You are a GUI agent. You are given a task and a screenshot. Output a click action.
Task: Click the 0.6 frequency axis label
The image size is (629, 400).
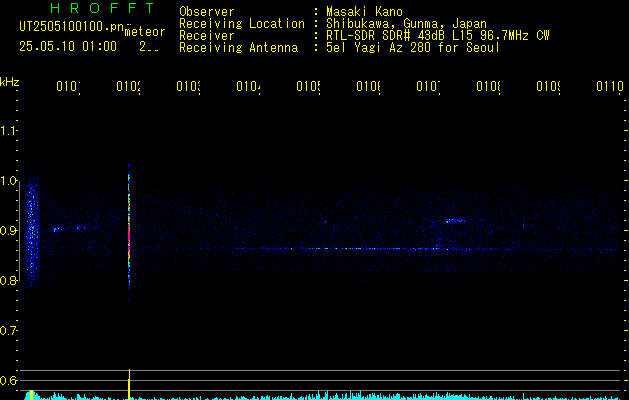pos(8,380)
